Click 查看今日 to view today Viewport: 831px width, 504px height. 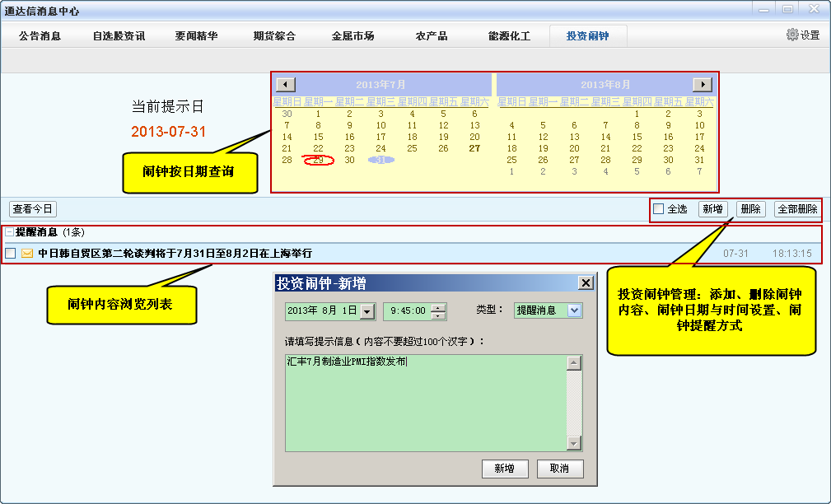pos(33,209)
